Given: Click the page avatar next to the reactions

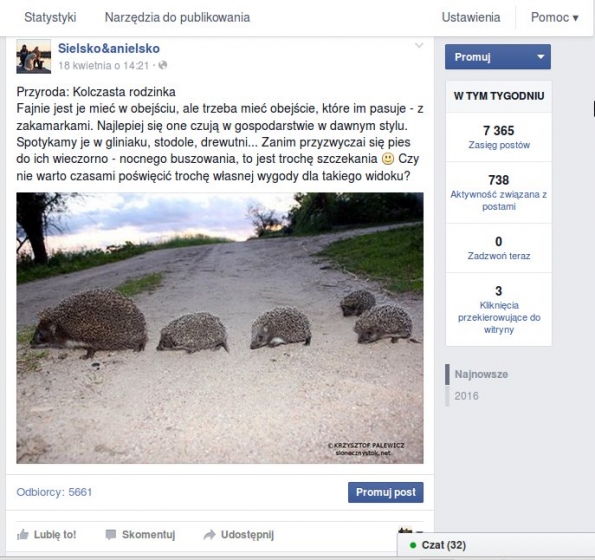Looking at the screenshot, I should click(x=405, y=530).
